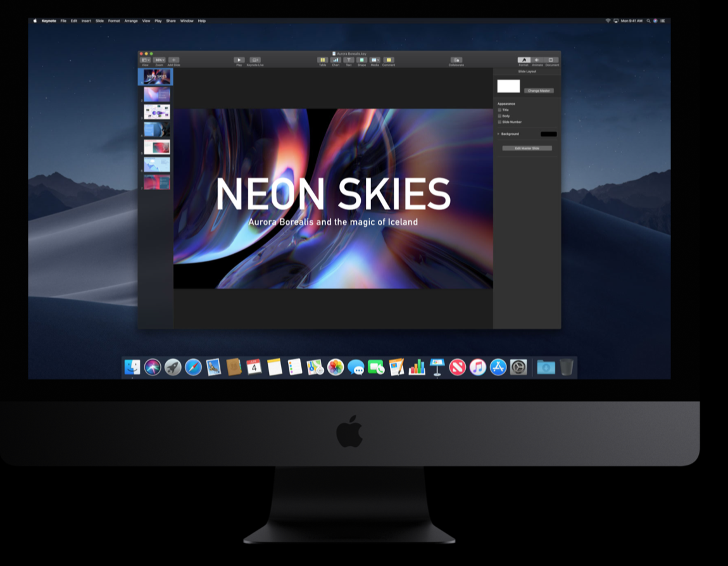Select slide 2 in the navigator
This screenshot has width=728, height=566.
pos(157,94)
